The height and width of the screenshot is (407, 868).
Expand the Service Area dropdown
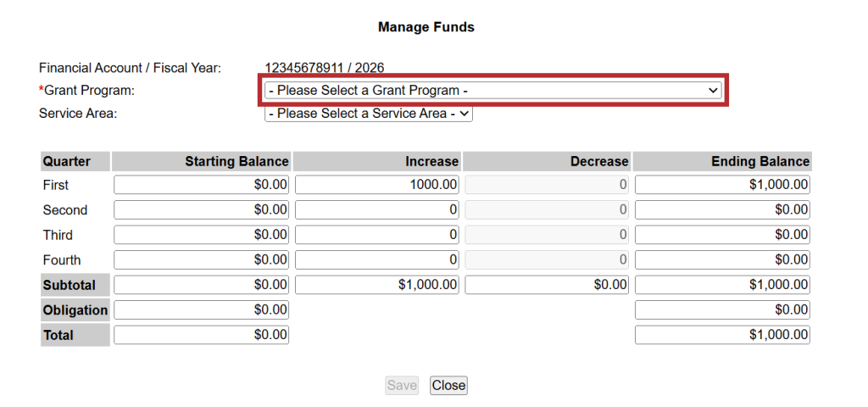pos(368,114)
